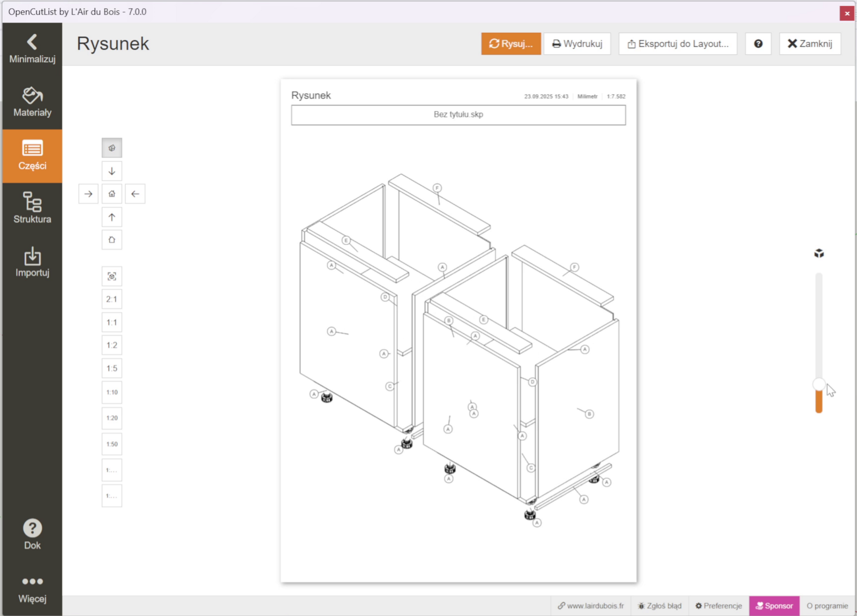Image resolution: width=857 pixels, height=616 pixels.
Task: Set drawing scale to 2:1
Action: (x=112, y=299)
